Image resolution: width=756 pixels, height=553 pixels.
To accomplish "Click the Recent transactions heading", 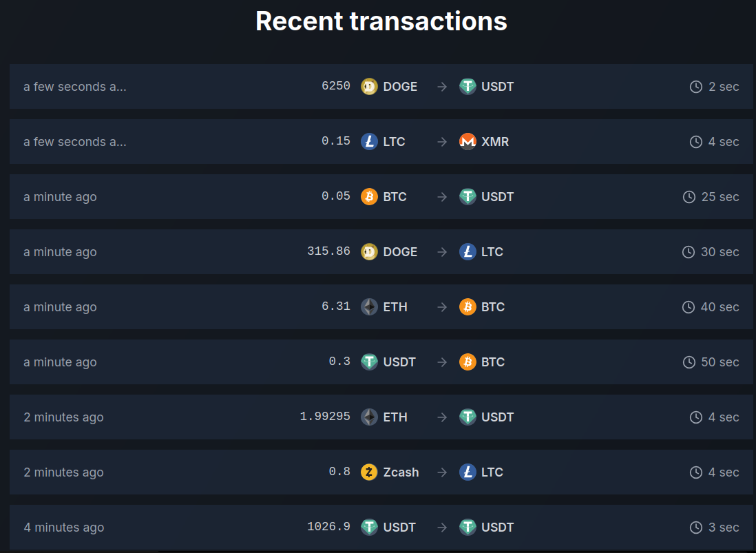I will pos(381,21).
